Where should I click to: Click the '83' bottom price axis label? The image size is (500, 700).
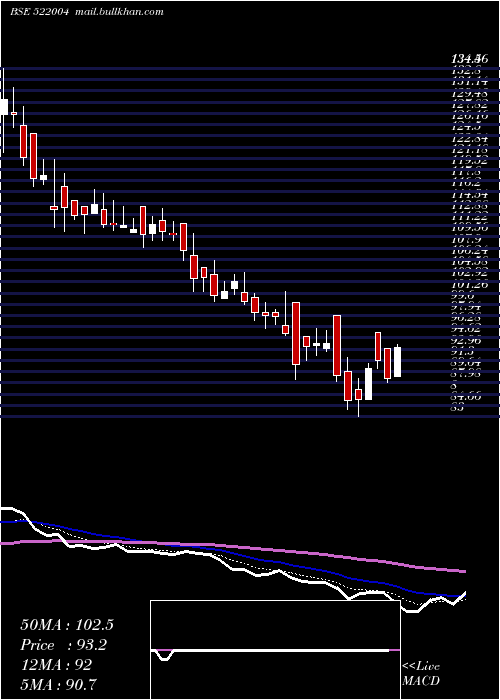click(458, 408)
